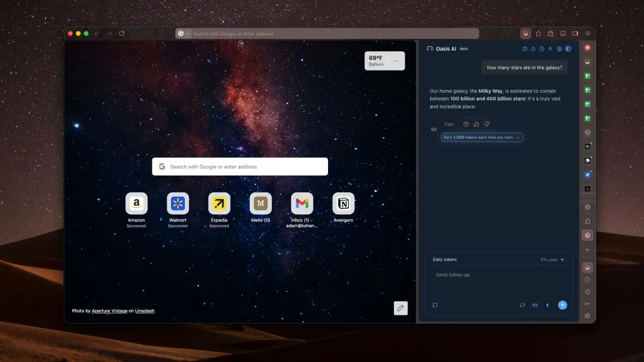Play the answer aloud with the speaker icon

[x=434, y=129]
